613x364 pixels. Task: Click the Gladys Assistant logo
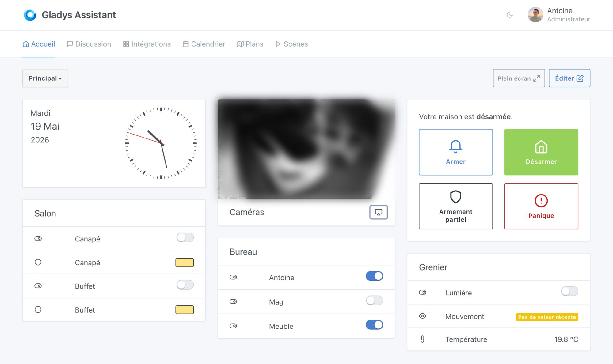(30, 15)
